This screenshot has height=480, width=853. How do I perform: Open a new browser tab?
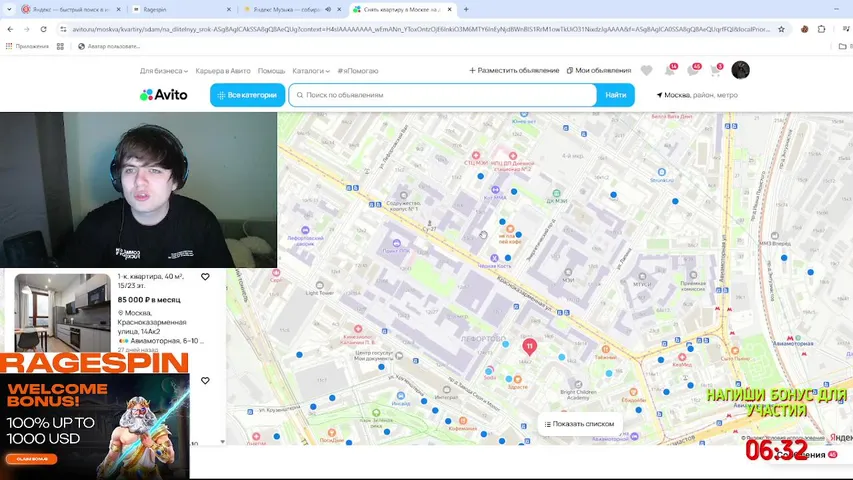[x=466, y=9]
